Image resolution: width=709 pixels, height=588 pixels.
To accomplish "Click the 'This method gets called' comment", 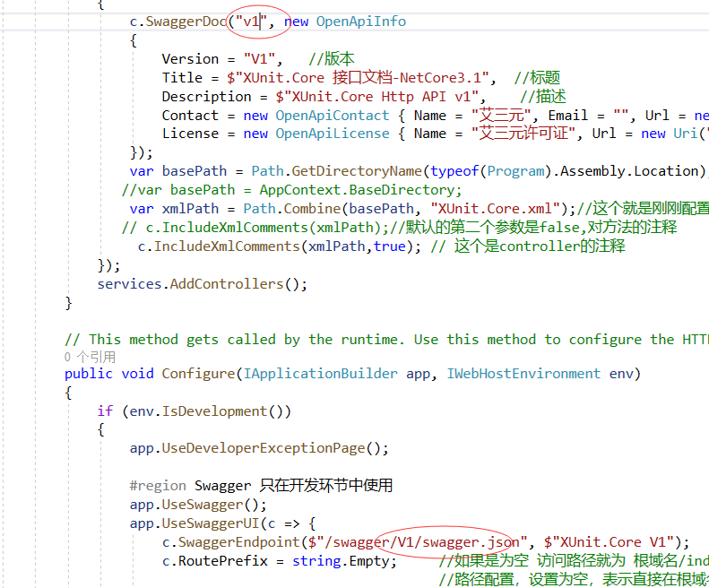I will tap(386, 340).
